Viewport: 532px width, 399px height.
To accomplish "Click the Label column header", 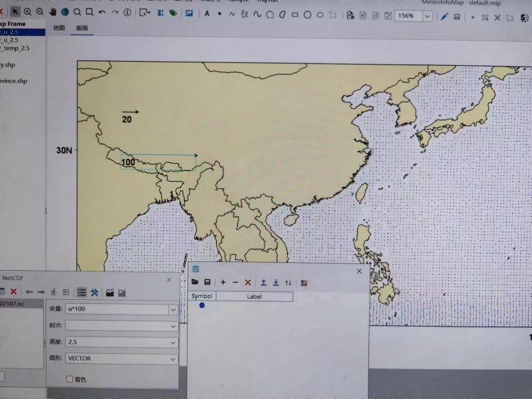I will [x=254, y=296].
